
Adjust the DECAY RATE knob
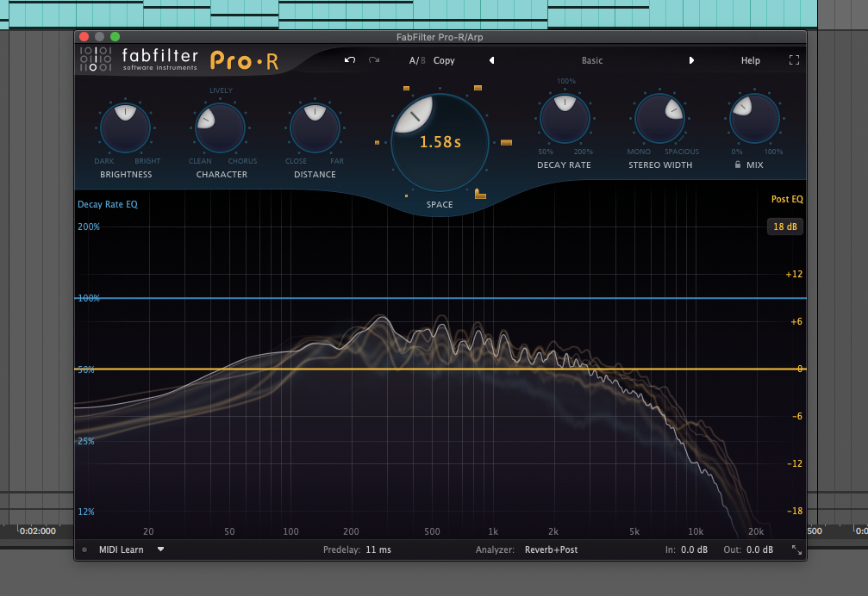click(x=565, y=119)
